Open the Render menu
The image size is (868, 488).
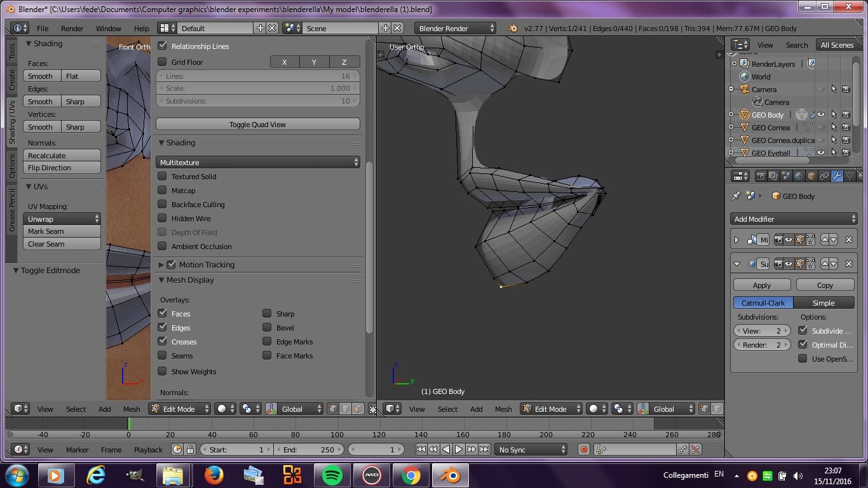point(72,28)
